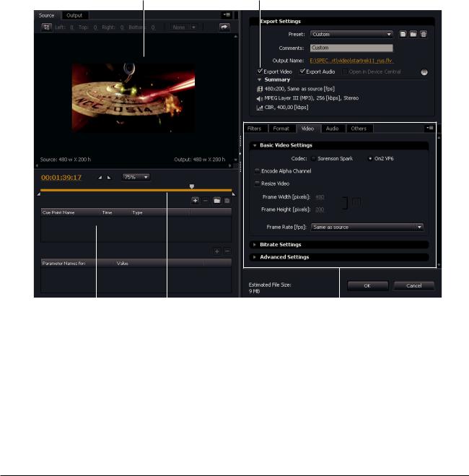This screenshot has width=469, height=476.
Task: Open the Filters tab
Action: pos(255,129)
